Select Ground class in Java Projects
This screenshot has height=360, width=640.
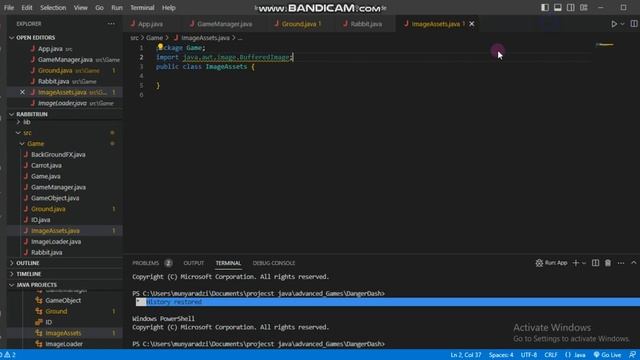[56, 311]
